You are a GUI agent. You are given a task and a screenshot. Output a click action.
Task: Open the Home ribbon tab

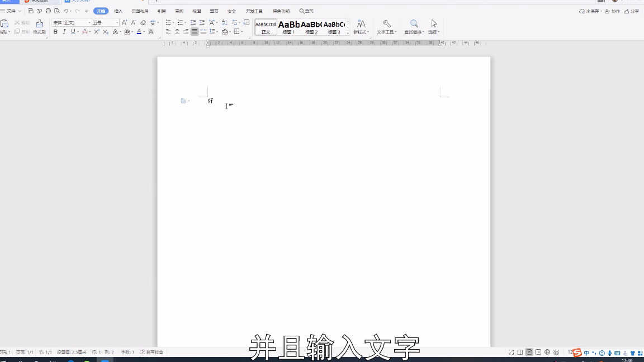click(101, 11)
